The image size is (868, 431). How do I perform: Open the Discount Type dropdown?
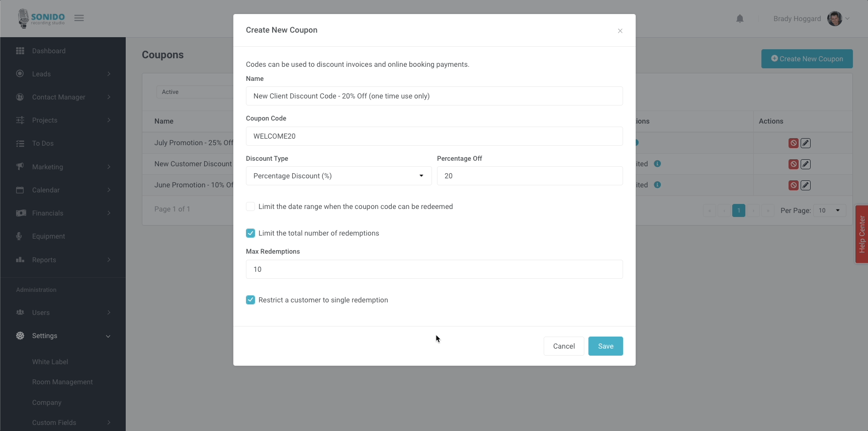tap(338, 176)
